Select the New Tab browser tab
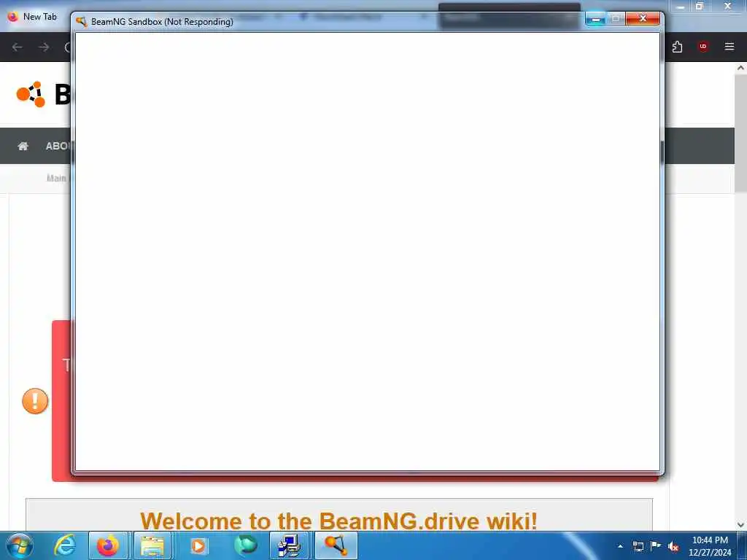This screenshot has width=747, height=560. [34, 17]
